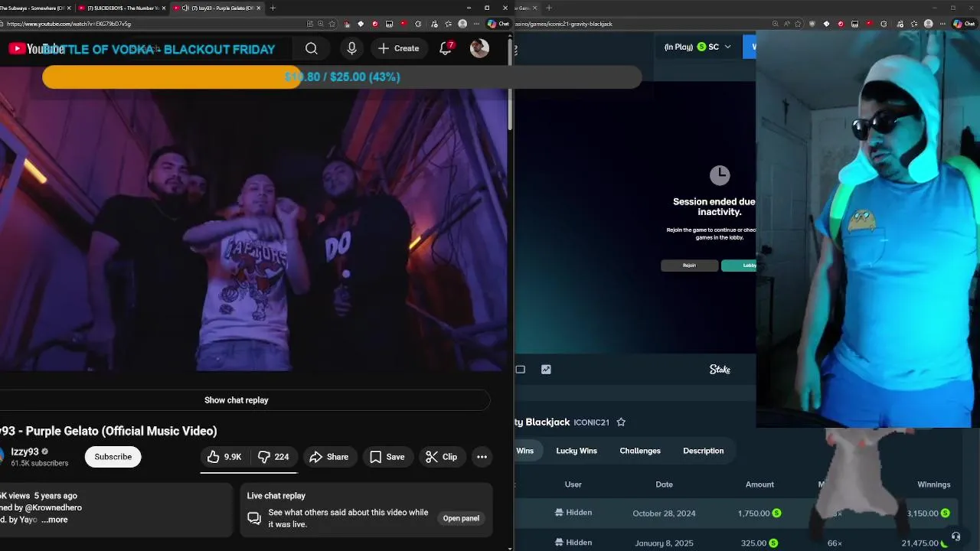Save the video to a playlist

click(387, 457)
